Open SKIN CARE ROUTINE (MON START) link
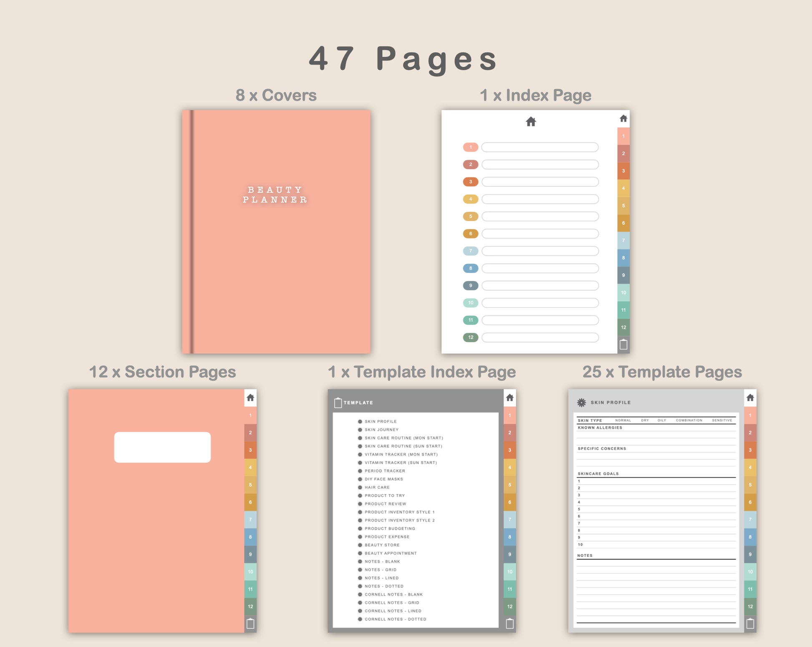The width and height of the screenshot is (812, 647). pos(404,438)
